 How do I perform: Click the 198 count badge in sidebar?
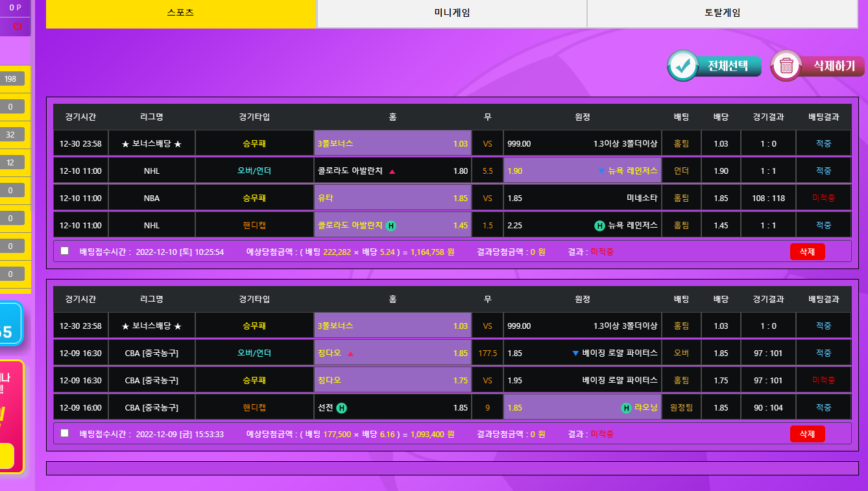coord(11,79)
